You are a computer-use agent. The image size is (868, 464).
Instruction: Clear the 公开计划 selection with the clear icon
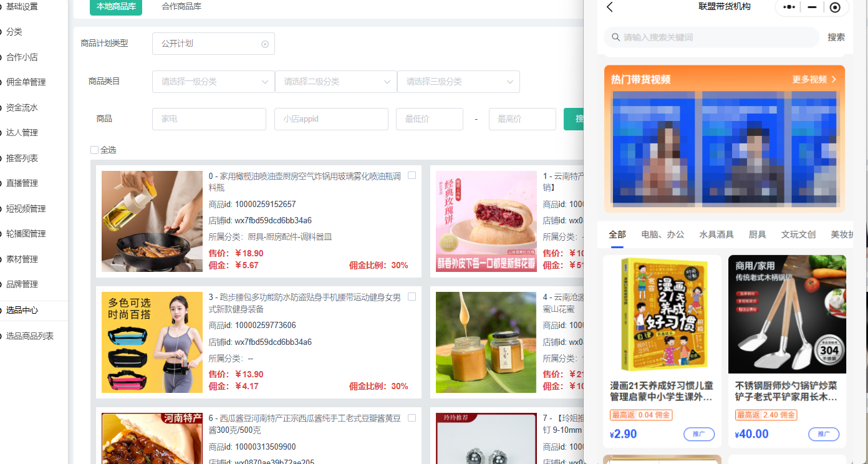coord(264,44)
